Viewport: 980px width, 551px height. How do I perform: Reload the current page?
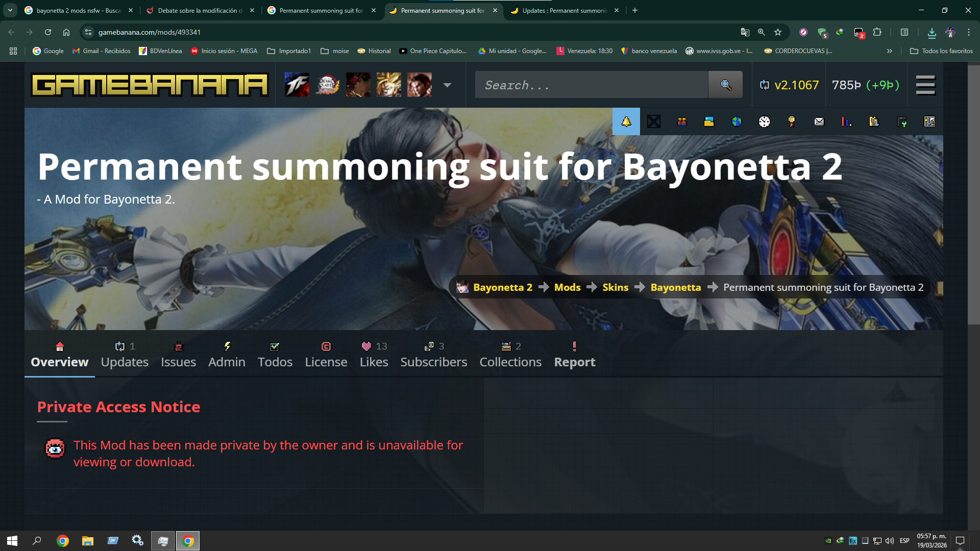tap(48, 32)
